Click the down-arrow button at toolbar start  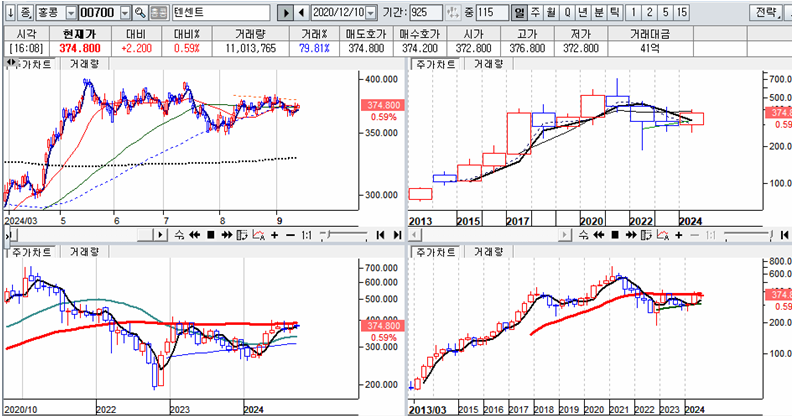(x=11, y=13)
